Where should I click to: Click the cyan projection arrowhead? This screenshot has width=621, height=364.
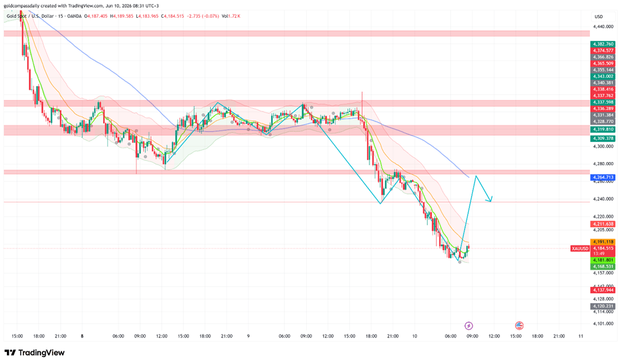point(490,199)
